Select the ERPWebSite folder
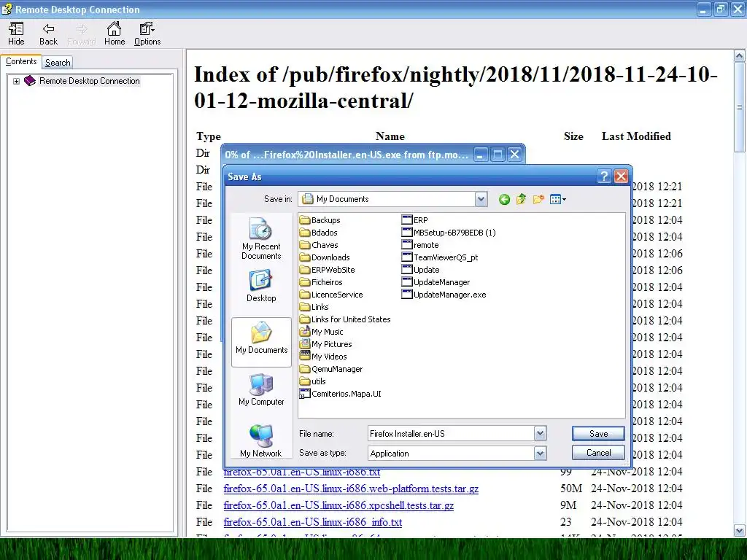 [x=327, y=270]
